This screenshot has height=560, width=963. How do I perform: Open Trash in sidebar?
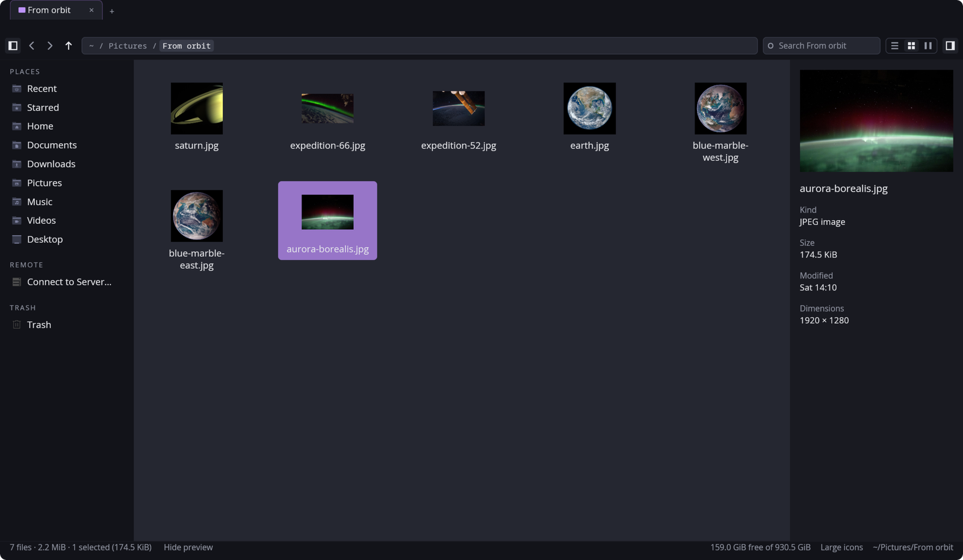click(66, 325)
